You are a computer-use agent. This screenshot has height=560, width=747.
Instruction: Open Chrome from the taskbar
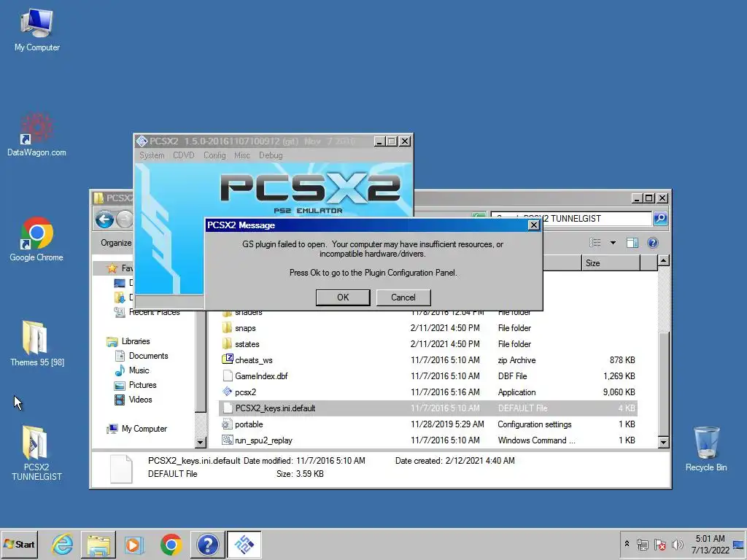click(x=171, y=544)
